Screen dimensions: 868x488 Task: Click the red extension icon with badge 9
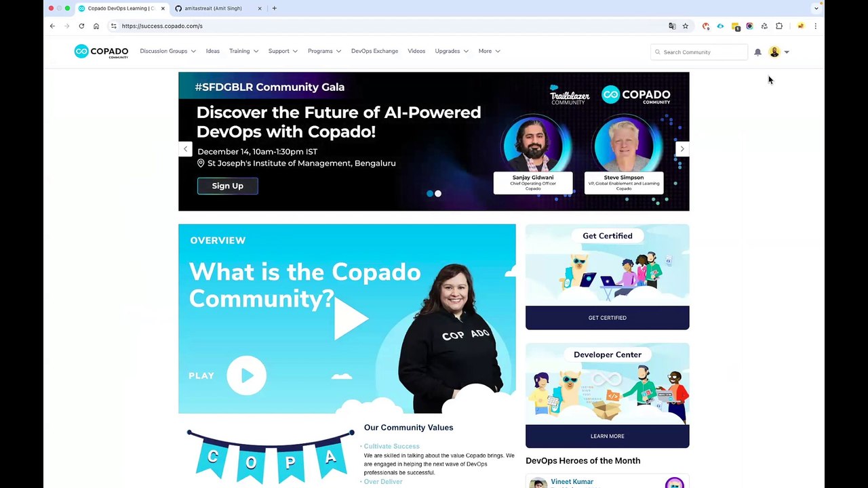(x=706, y=26)
